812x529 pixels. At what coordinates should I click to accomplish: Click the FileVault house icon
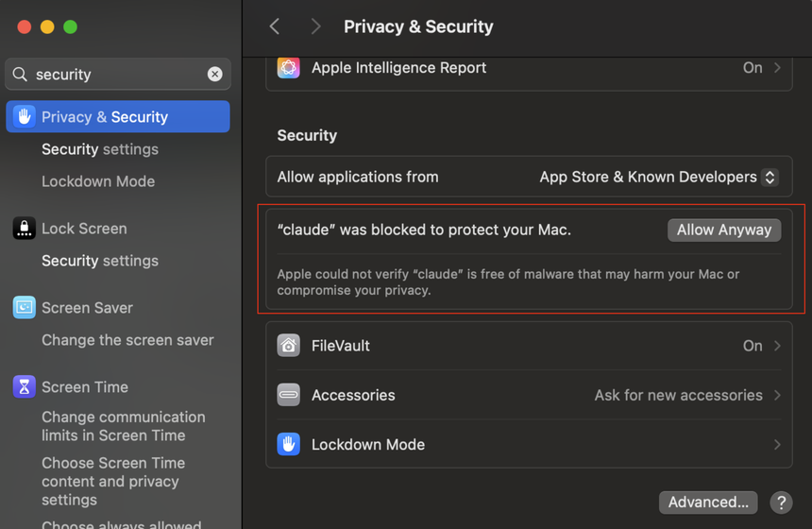288,346
